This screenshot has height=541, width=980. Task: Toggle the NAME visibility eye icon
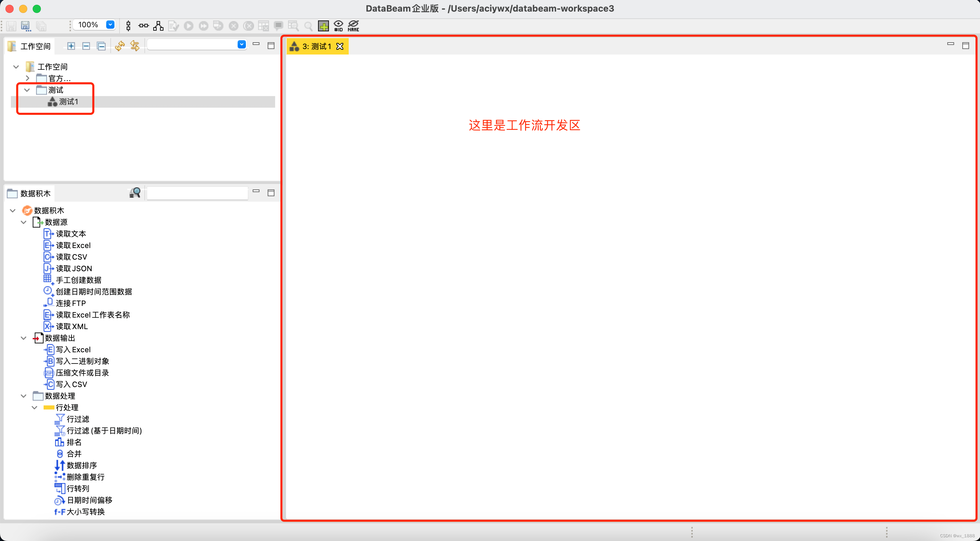click(353, 26)
